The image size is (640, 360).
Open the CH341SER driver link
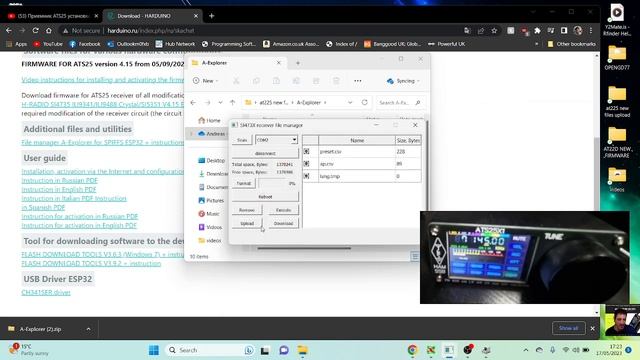[x=46, y=292]
